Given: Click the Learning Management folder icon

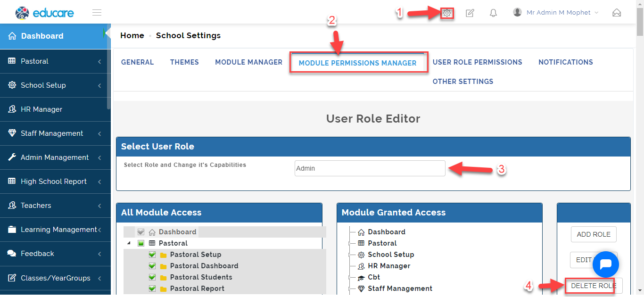Looking at the screenshot, I should (x=12, y=230).
